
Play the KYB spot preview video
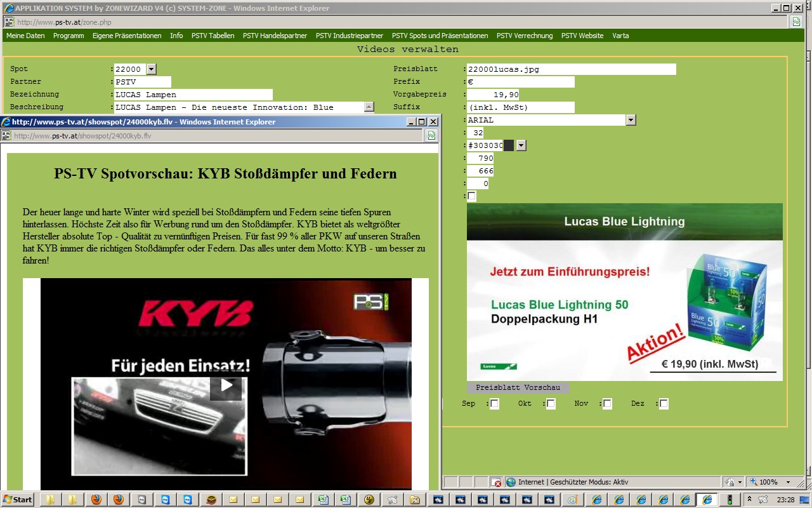pos(226,385)
